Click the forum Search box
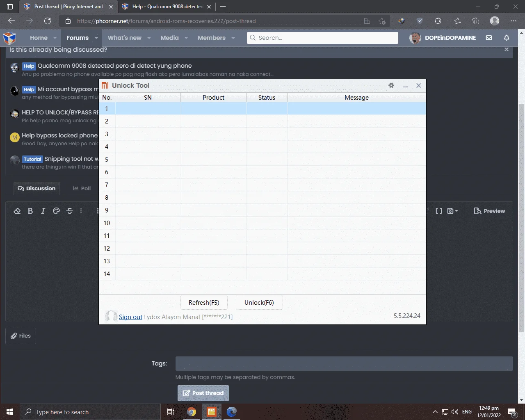 322,38
